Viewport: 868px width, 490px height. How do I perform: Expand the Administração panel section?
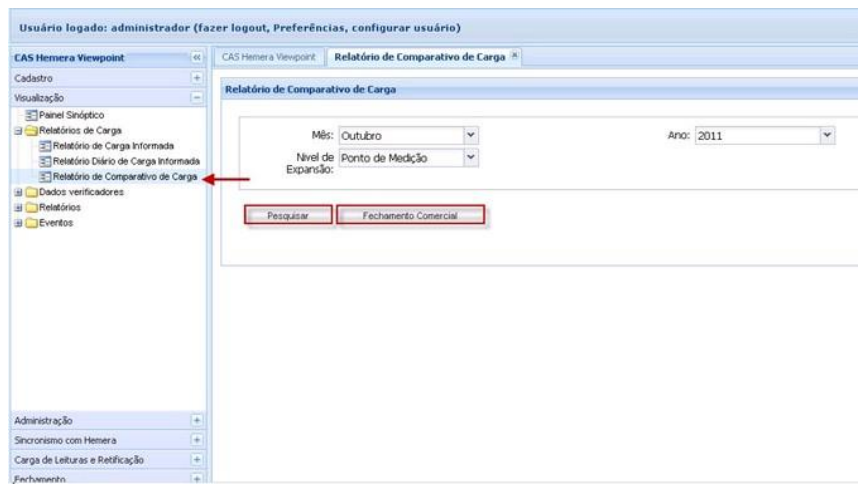click(196, 421)
